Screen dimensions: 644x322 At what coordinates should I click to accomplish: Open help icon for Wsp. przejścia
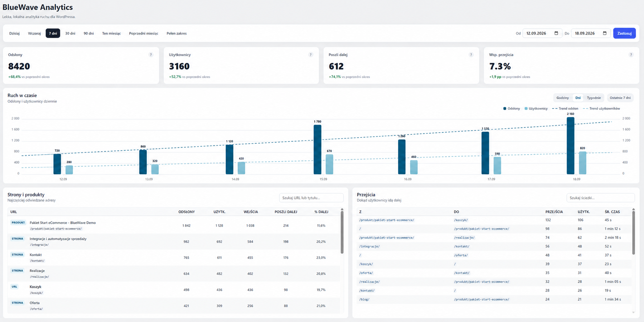pyautogui.click(x=631, y=55)
